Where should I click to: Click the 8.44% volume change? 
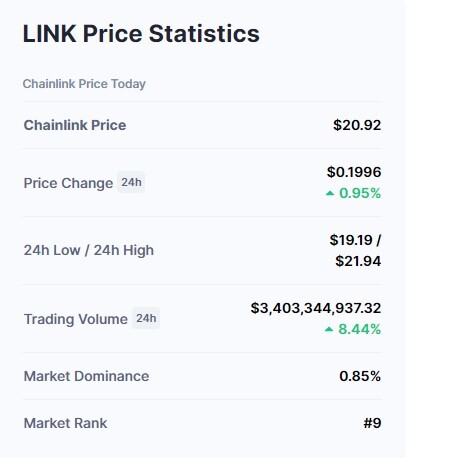[359, 329]
